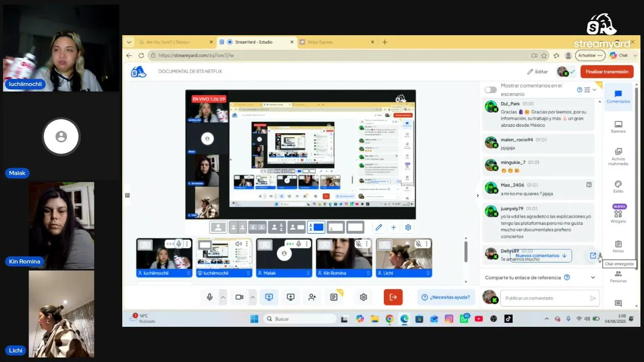Open more options on luchiimochii camera tile
This screenshot has width=644, height=362.
click(187, 244)
